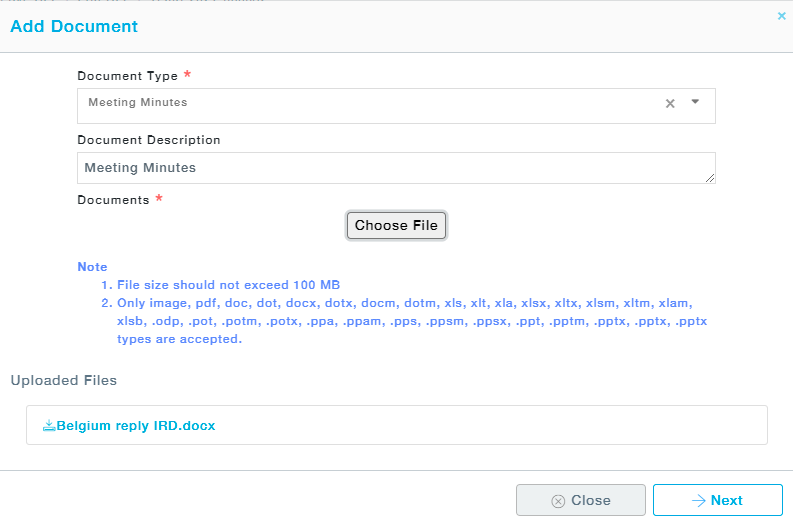Grab the Document Description resize handle

pyautogui.click(x=710, y=178)
